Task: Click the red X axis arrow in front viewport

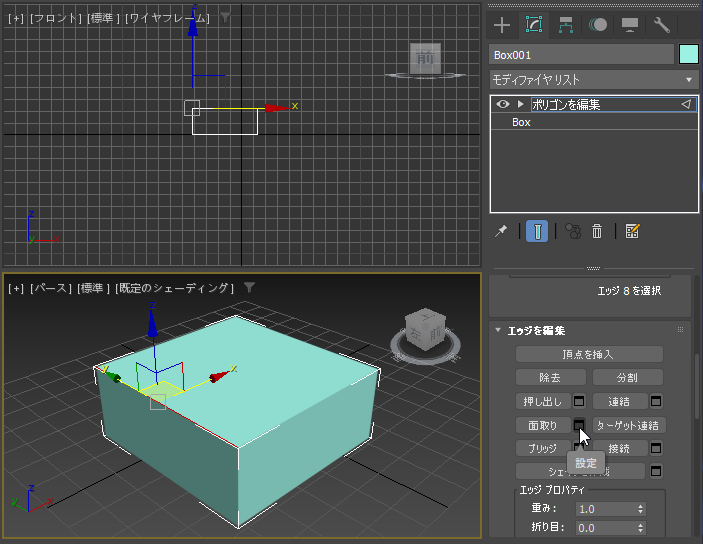Action: pos(277,108)
